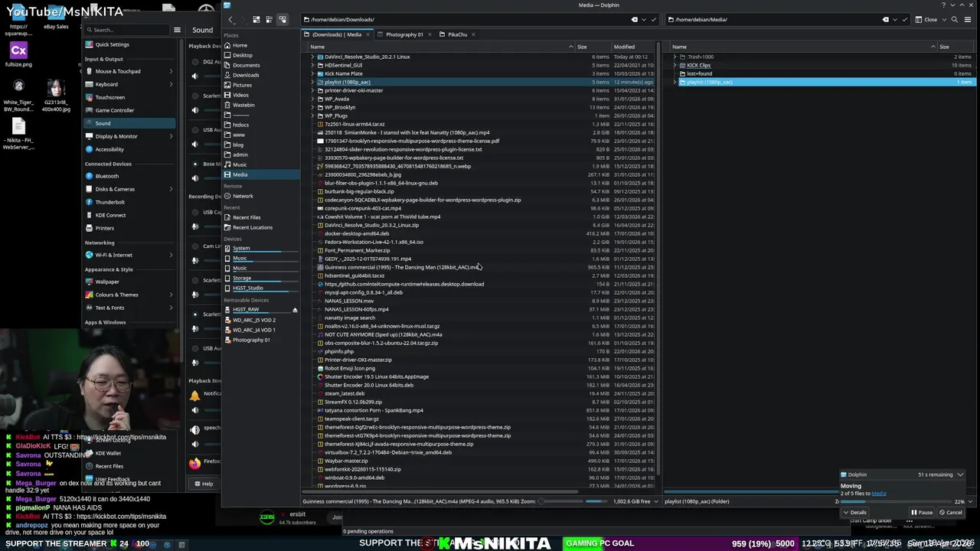Viewport: 980px width, 551px height.
Task: Open the Media link in move notification
Action: click(879, 494)
